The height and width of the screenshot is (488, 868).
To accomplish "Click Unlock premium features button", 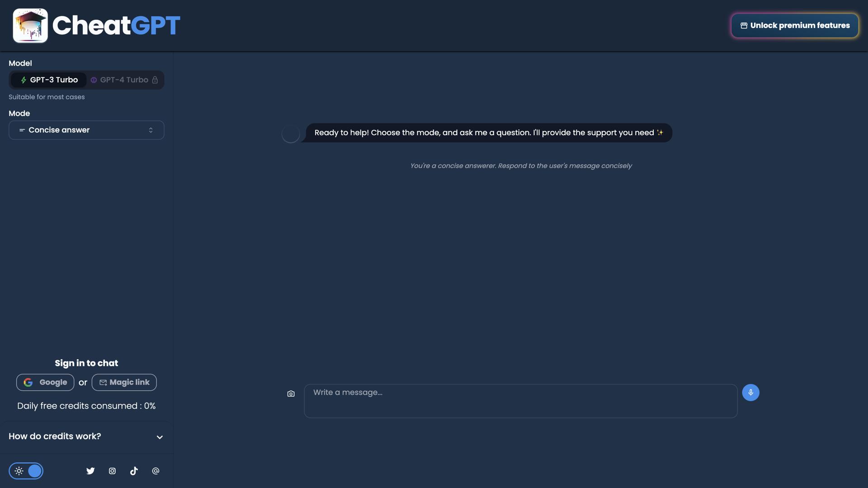I will click(x=795, y=25).
